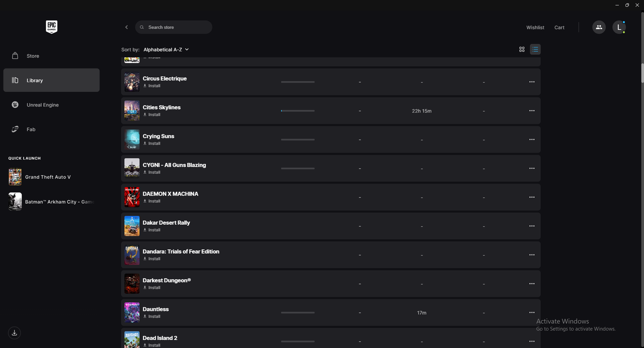The width and height of the screenshot is (644, 348).
Task: Install DAEMON X MACHINA
Action: click(x=152, y=201)
